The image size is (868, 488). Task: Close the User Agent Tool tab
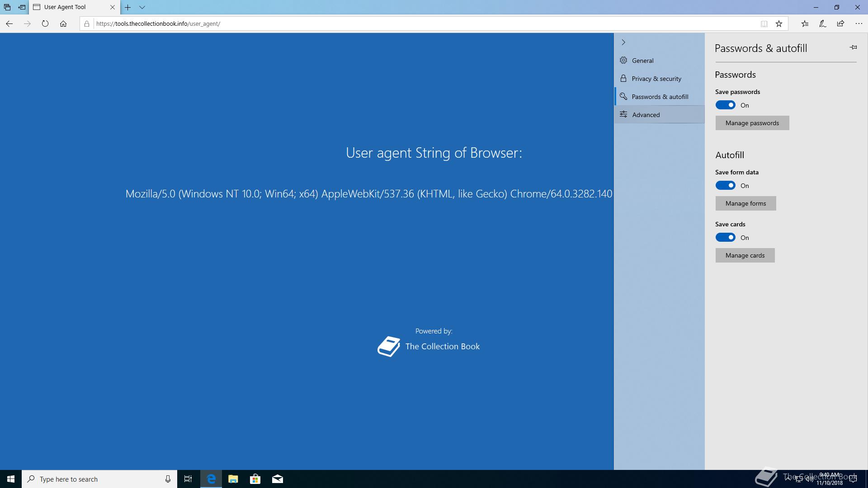(113, 7)
